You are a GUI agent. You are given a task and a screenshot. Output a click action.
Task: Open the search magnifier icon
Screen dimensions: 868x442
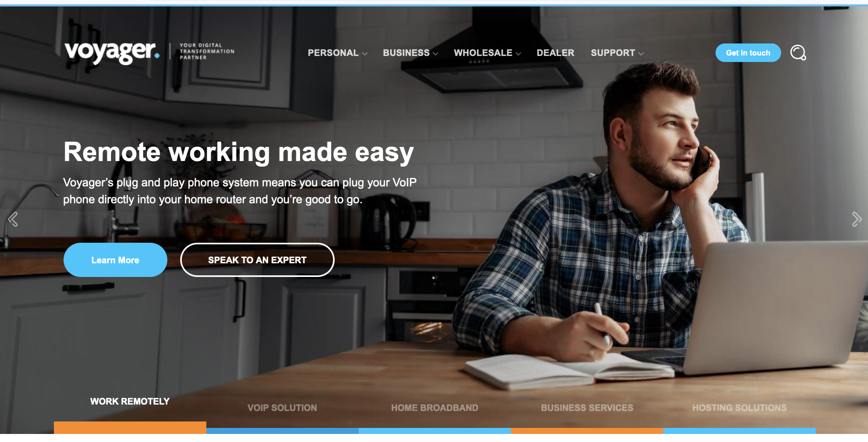pos(798,53)
